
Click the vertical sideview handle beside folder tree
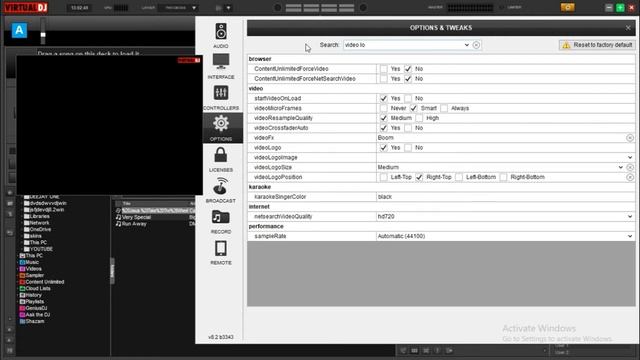pyautogui.click(x=112, y=271)
